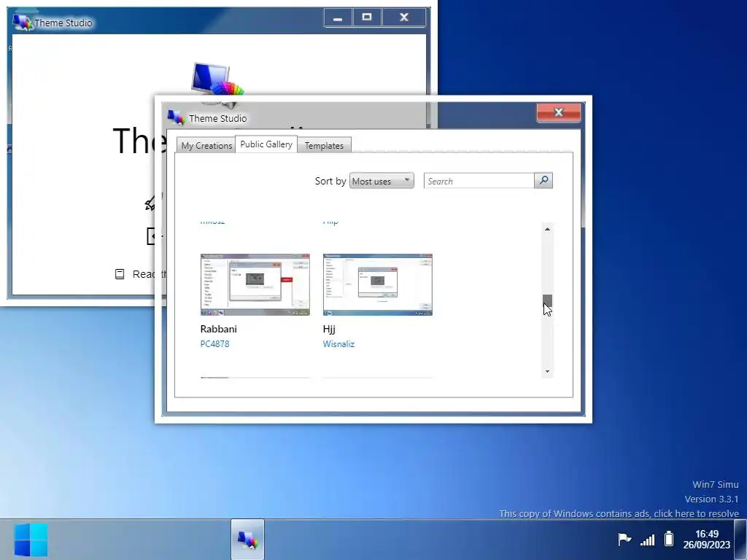Open the Templates tab
The height and width of the screenshot is (560, 747).
pyautogui.click(x=324, y=145)
